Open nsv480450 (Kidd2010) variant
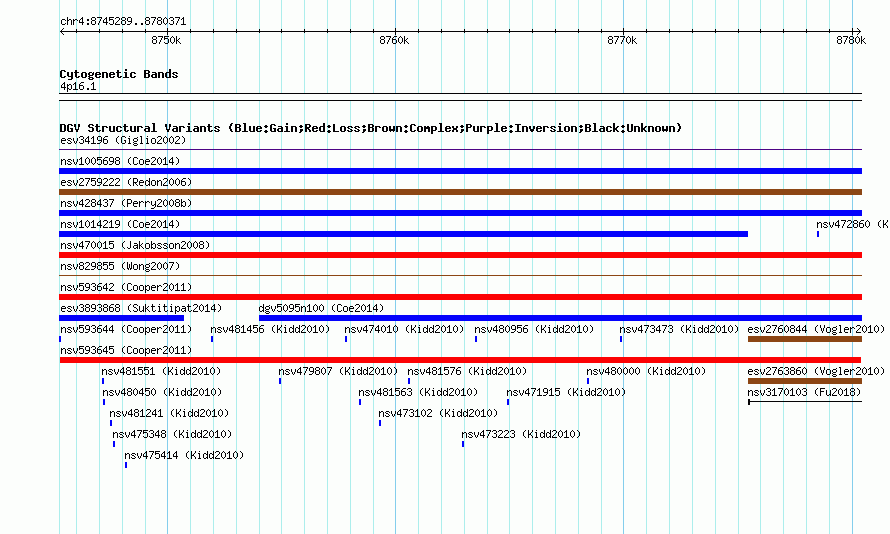This screenshot has height=534, width=890. [162, 392]
